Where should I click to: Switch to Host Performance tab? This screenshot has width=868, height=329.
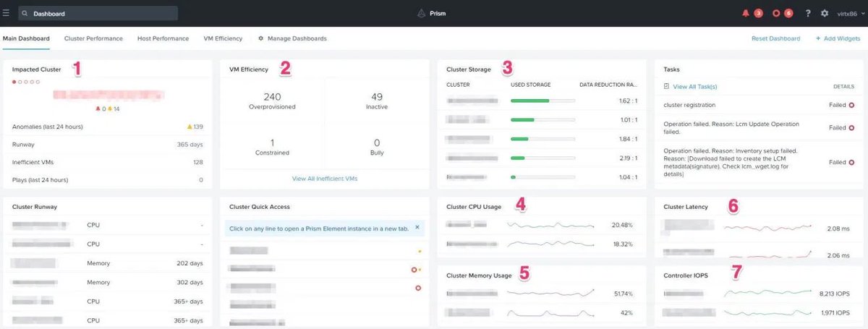pyautogui.click(x=163, y=38)
